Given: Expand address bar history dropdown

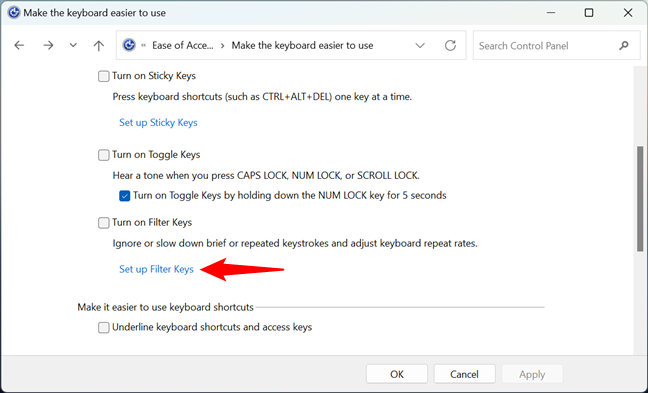Looking at the screenshot, I should (420, 45).
